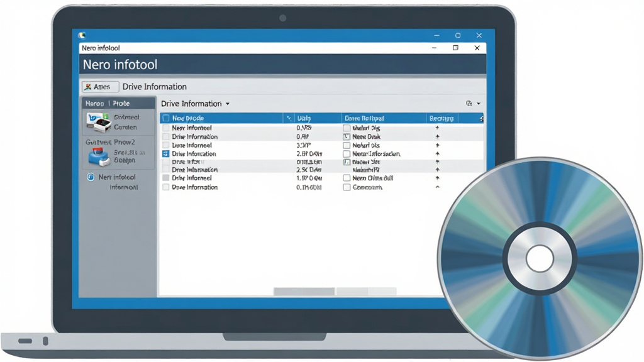
Task: Toggle the right-column checkbox in the first table row
Action: (347, 128)
